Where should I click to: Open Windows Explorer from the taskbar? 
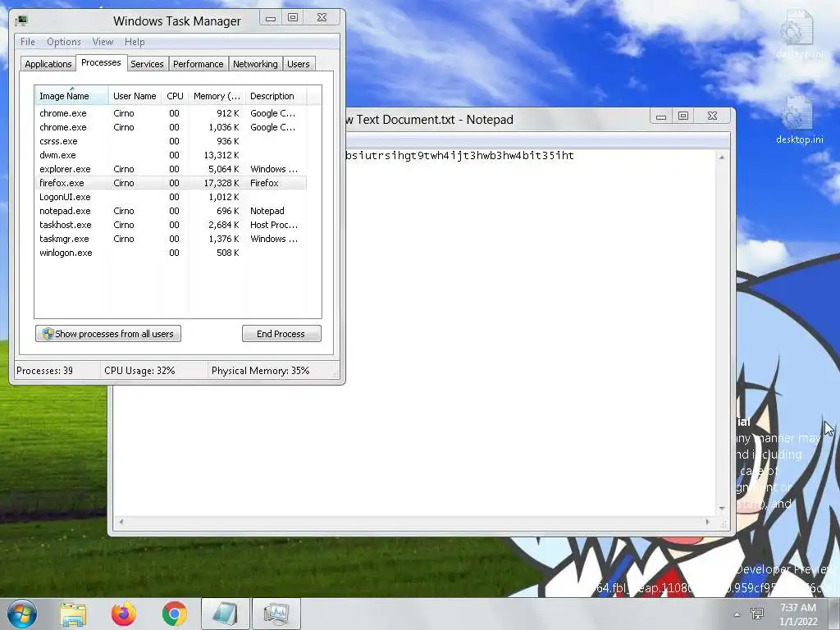tap(73, 614)
